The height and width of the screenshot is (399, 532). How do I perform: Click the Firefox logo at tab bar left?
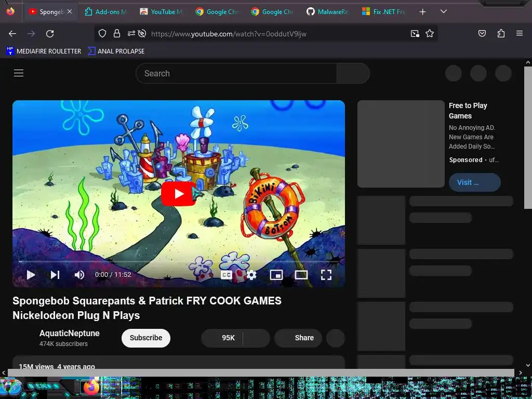point(10,11)
